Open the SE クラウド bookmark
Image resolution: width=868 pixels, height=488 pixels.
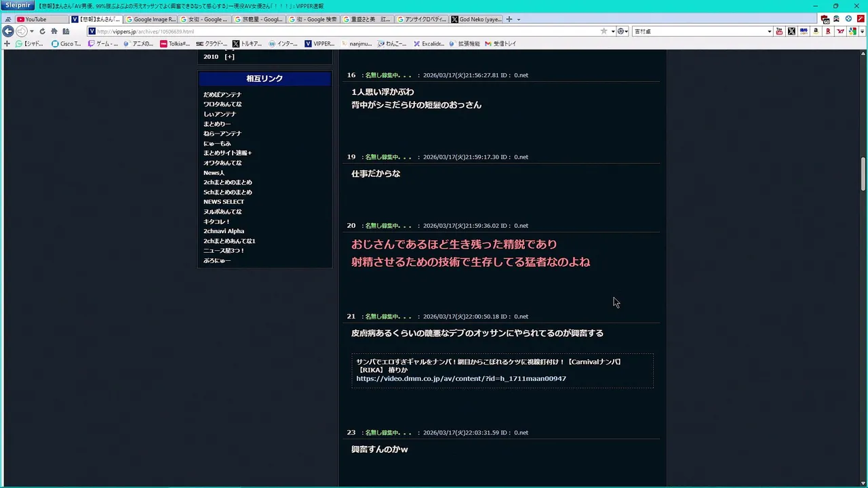click(212, 43)
